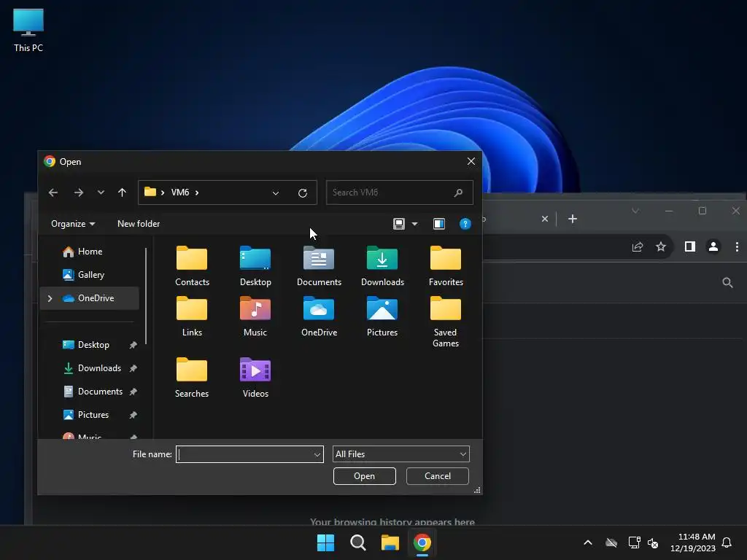Open the All Files type dropdown
This screenshot has height=560, width=747.
(x=400, y=454)
